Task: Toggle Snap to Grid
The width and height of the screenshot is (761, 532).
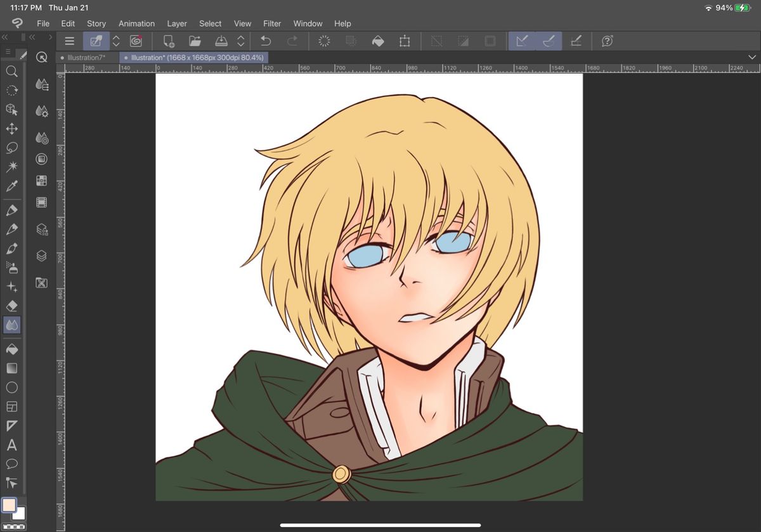Action: click(x=576, y=41)
